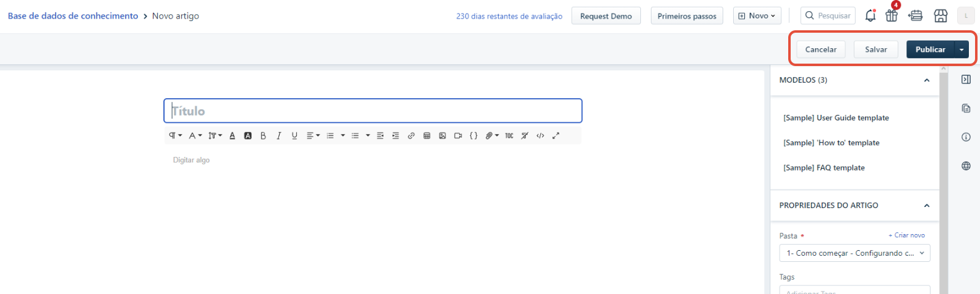Open the font family dropdown
Image resolution: width=980 pixels, height=294 pixels.
[195, 136]
